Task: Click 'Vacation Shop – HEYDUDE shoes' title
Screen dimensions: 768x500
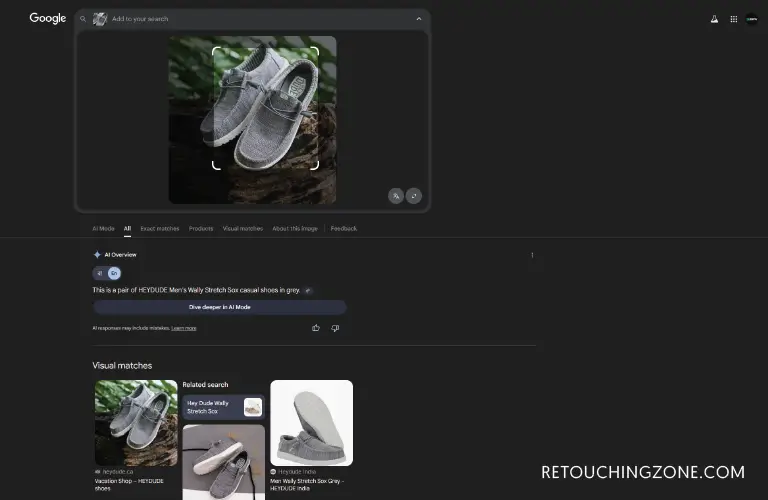Action: click(x=129, y=485)
